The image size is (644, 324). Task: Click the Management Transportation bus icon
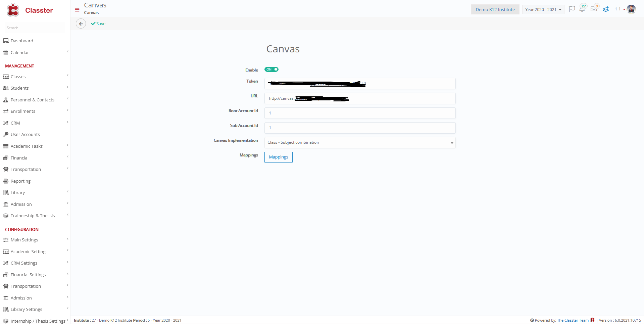pos(6,169)
